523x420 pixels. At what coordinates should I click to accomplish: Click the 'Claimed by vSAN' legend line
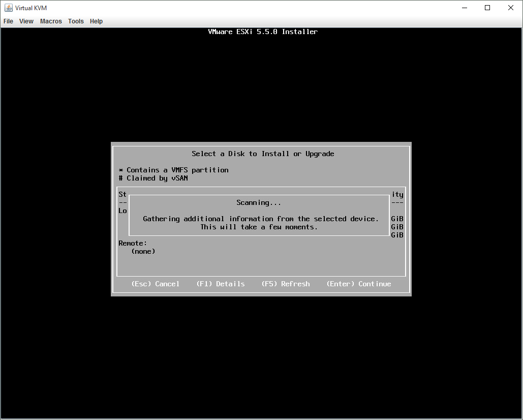(x=153, y=178)
